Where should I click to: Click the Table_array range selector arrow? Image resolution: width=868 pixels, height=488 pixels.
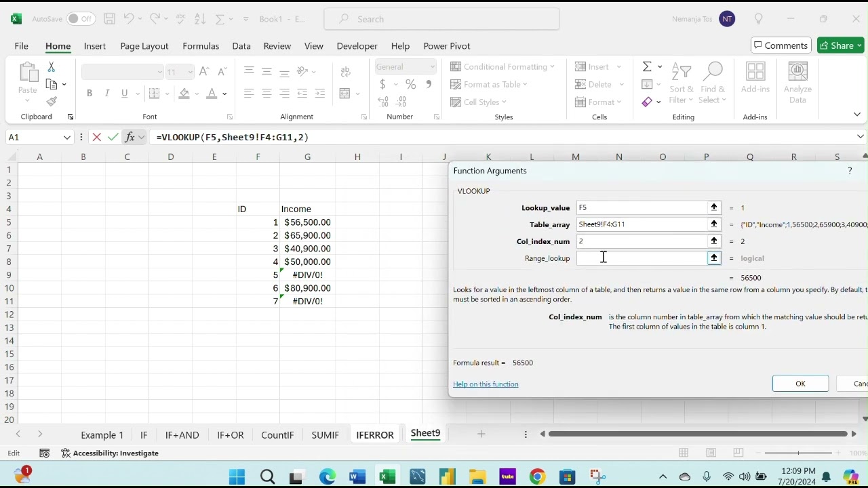point(714,224)
